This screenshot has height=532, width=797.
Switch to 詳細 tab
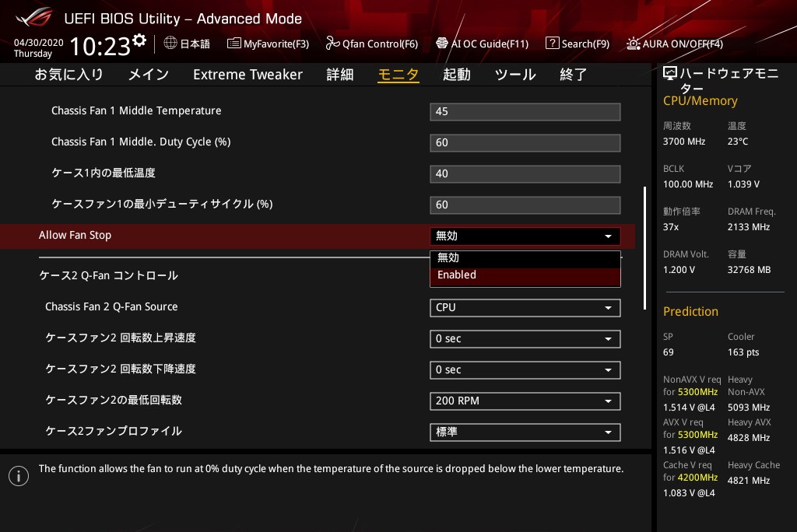point(339,74)
